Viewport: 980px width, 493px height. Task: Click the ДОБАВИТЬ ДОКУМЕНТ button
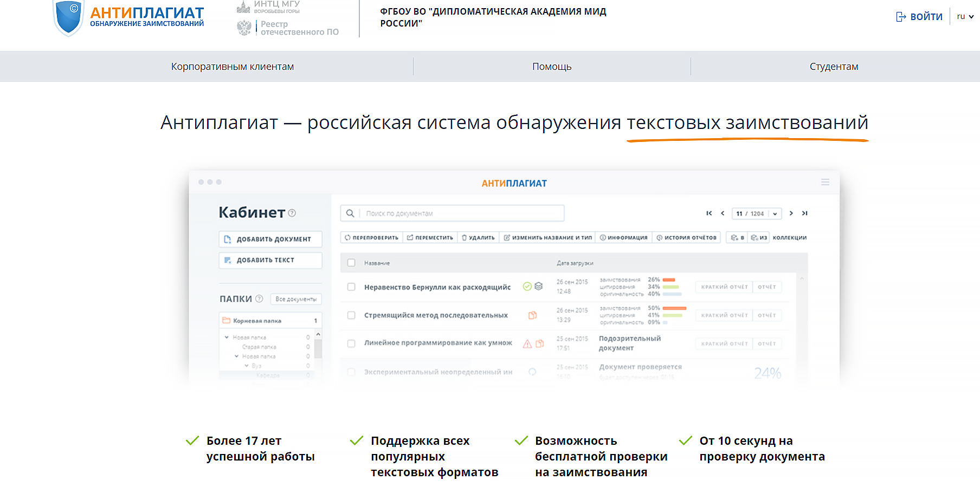pos(270,239)
